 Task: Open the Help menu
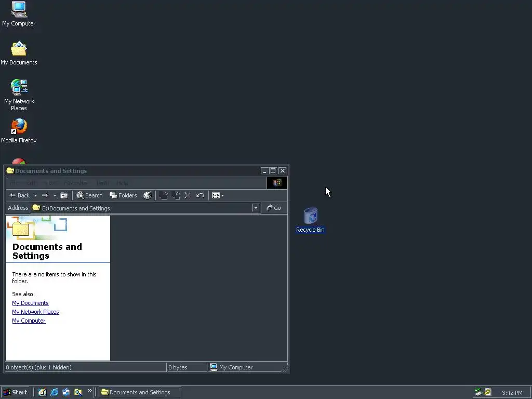(x=122, y=183)
